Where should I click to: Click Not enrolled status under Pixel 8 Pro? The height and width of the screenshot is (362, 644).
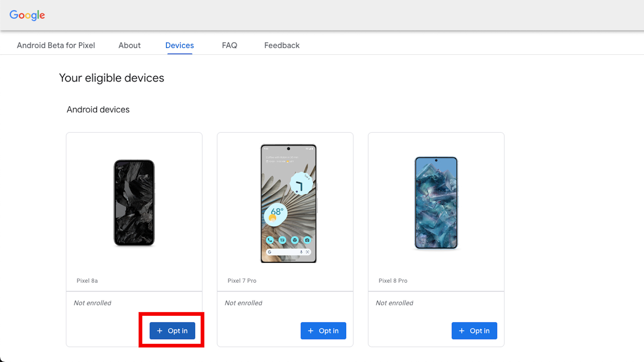click(x=394, y=303)
